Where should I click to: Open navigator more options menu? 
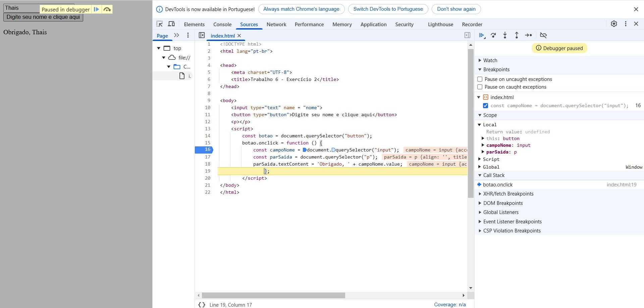pos(188,35)
